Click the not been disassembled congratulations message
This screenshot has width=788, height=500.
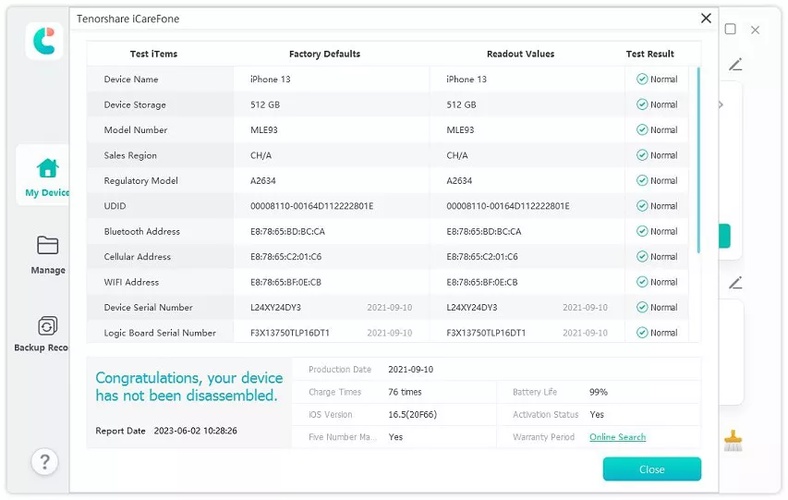(x=189, y=386)
